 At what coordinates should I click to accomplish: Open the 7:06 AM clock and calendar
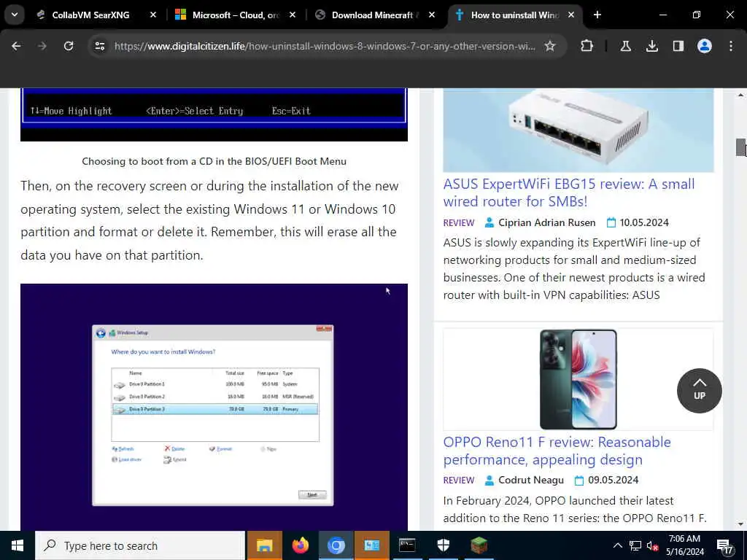(684, 545)
